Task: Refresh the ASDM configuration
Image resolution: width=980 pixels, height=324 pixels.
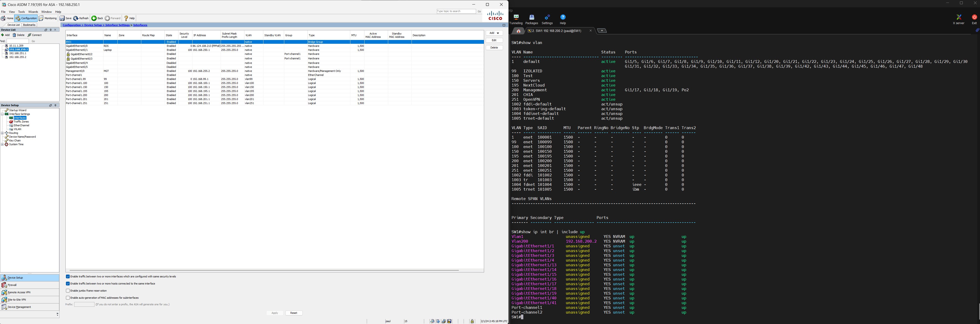Action: coord(81,18)
